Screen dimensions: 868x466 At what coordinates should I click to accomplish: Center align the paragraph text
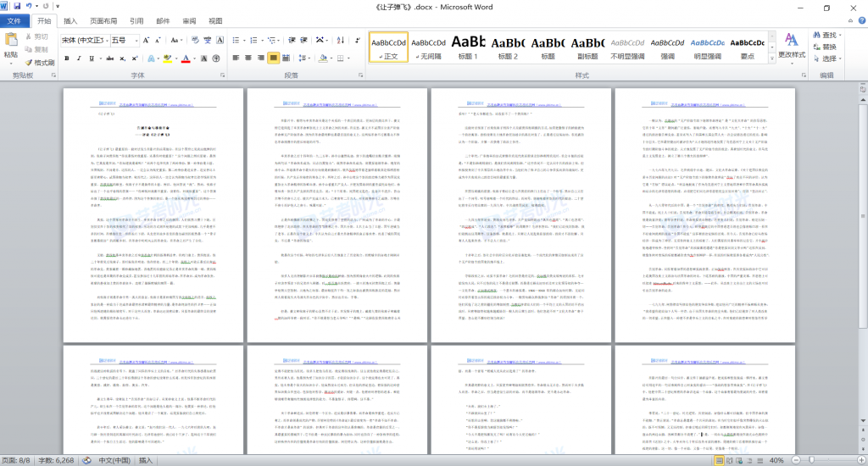pos(249,58)
